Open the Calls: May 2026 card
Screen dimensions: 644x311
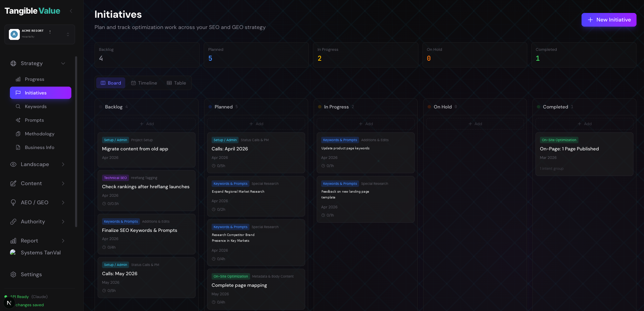146,278
